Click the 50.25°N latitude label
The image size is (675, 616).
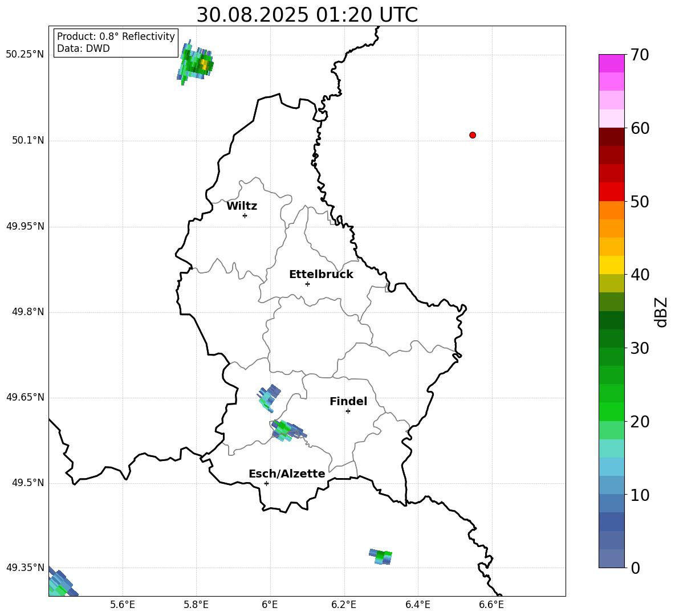(25, 55)
